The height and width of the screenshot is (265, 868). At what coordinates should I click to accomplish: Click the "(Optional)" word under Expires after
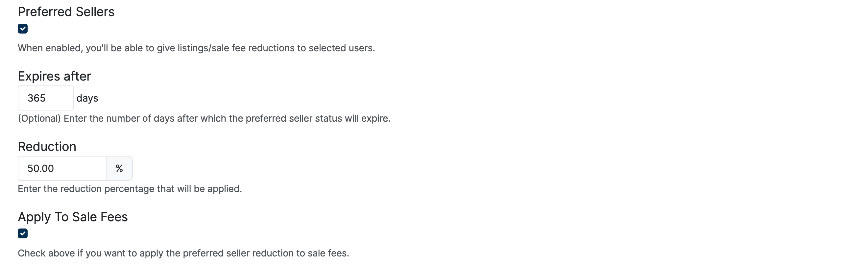point(39,119)
